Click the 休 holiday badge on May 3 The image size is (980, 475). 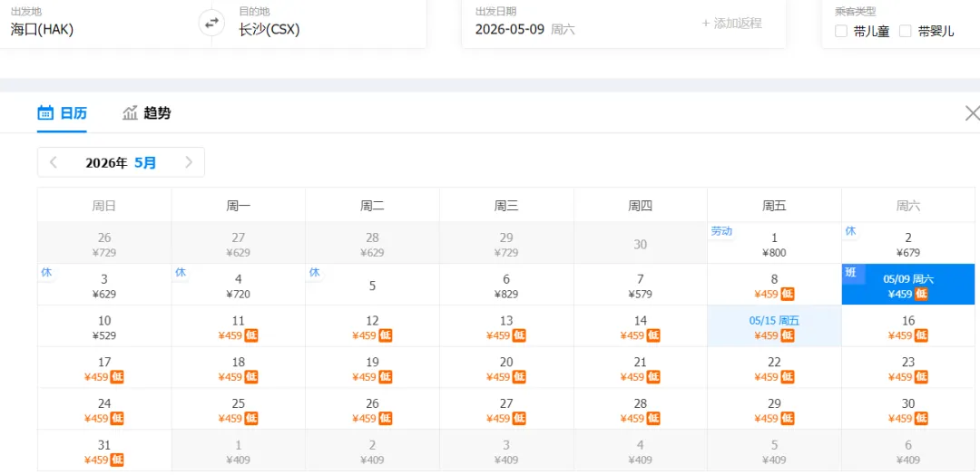point(46,272)
